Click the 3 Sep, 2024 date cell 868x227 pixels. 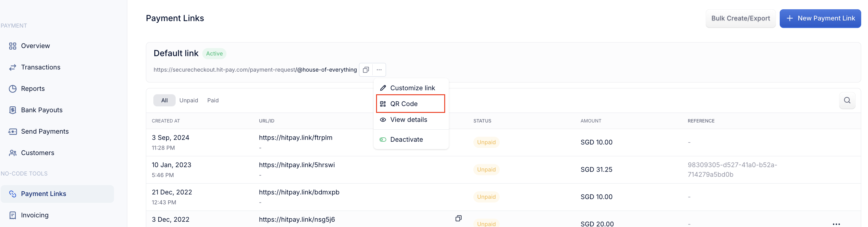(x=170, y=138)
